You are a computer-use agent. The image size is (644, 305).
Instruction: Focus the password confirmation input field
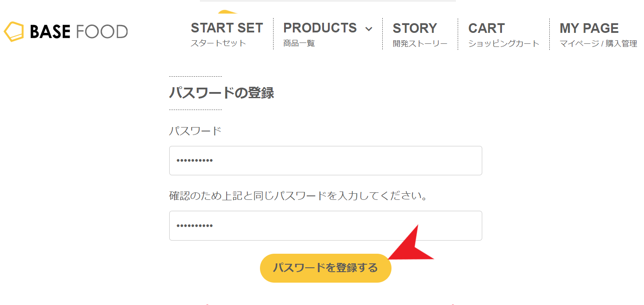326,226
